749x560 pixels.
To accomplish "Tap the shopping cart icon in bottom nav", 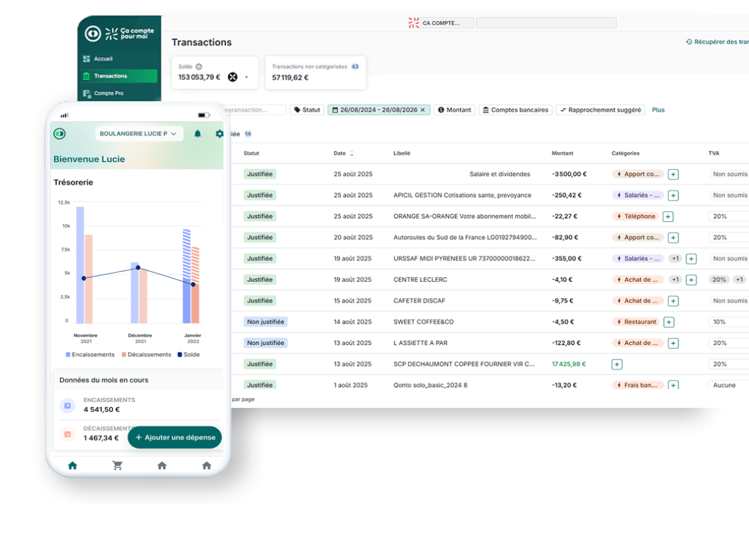I will click(x=118, y=465).
